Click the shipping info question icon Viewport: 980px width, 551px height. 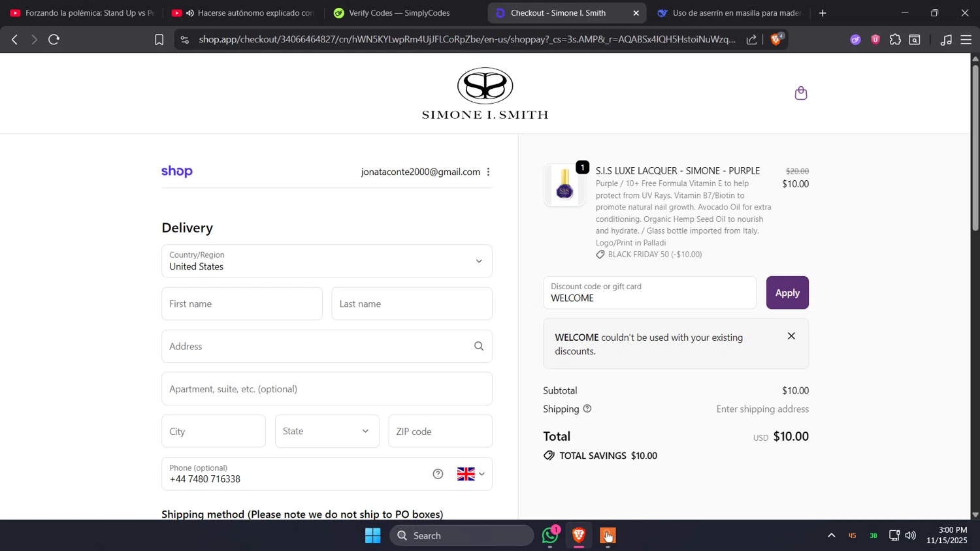coord(587,409)
